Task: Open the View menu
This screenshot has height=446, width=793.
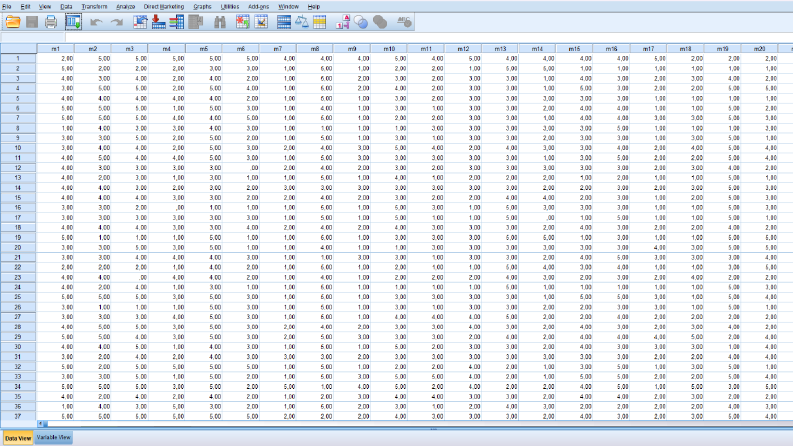Action: [x=45, y=7]
